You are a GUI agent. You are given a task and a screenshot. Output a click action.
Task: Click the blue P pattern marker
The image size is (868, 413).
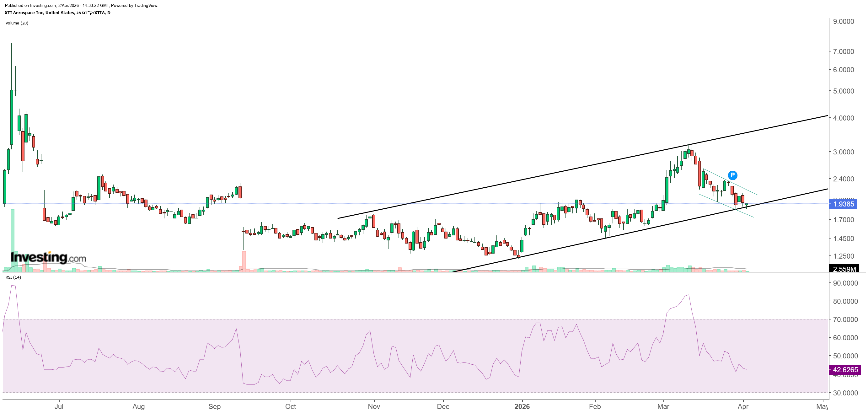click(732, 175)
